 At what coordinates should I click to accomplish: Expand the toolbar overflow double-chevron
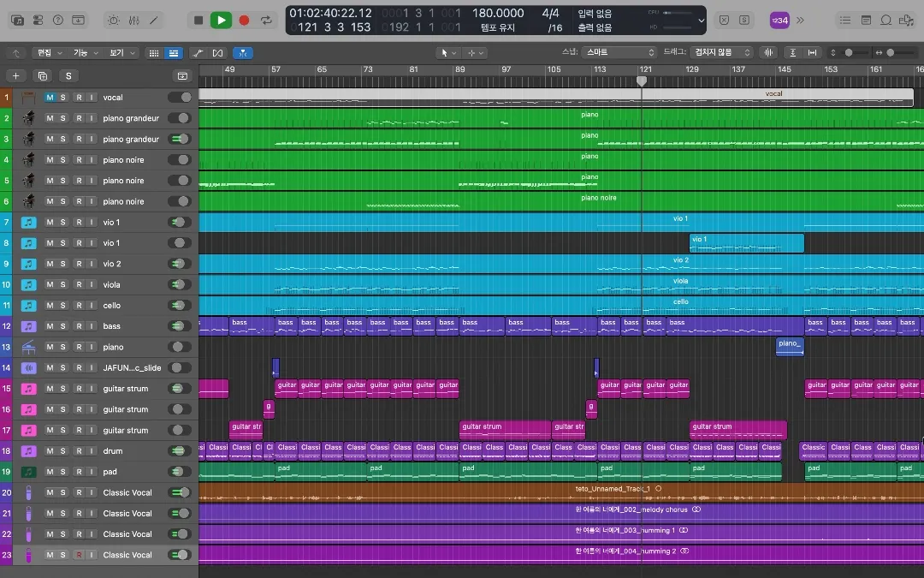[x=800, y=20]
